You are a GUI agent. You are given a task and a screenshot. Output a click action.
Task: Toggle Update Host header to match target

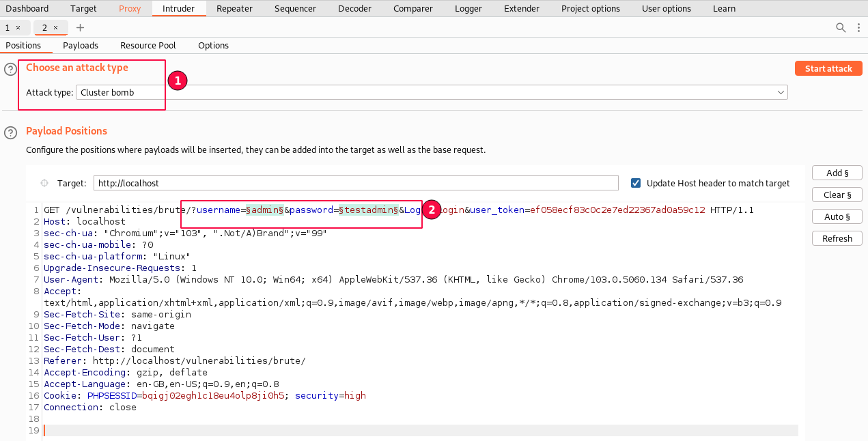point(636,183)
